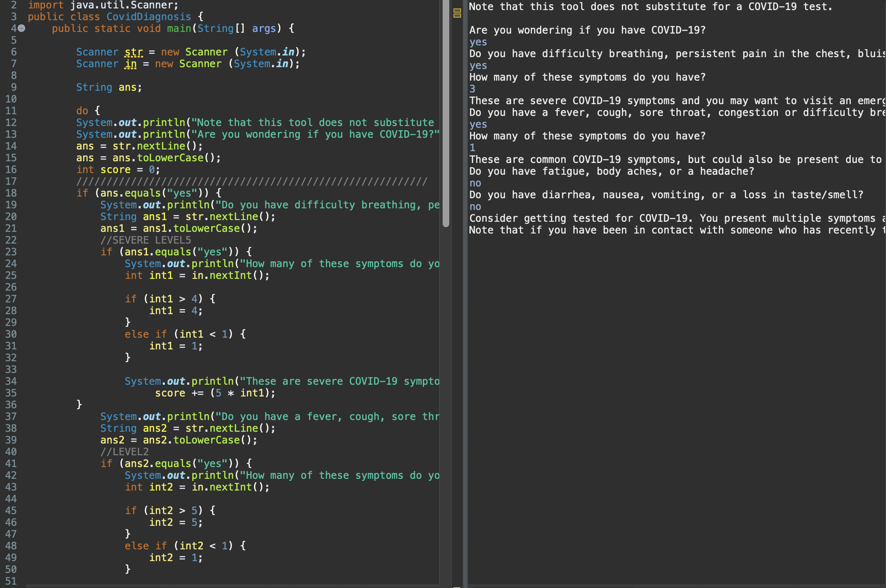Click console line 'Are you wondering if you have COVID-19?'
This screenshot has width=886, height=588.
[x=587, y=30]
